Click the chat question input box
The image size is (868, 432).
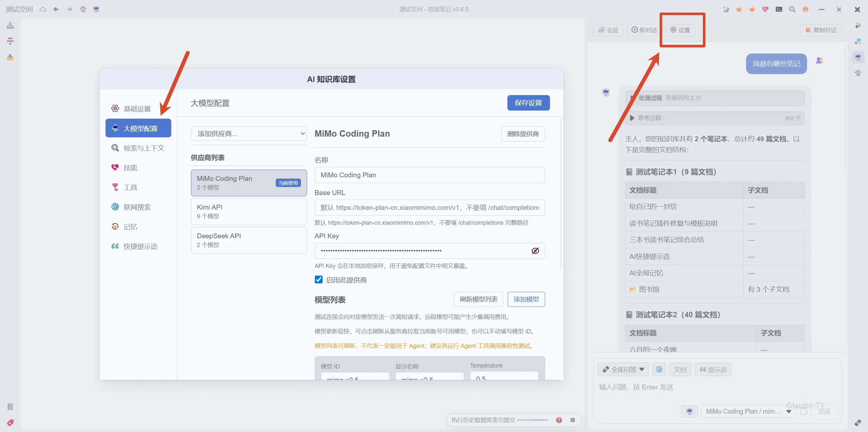717,387
